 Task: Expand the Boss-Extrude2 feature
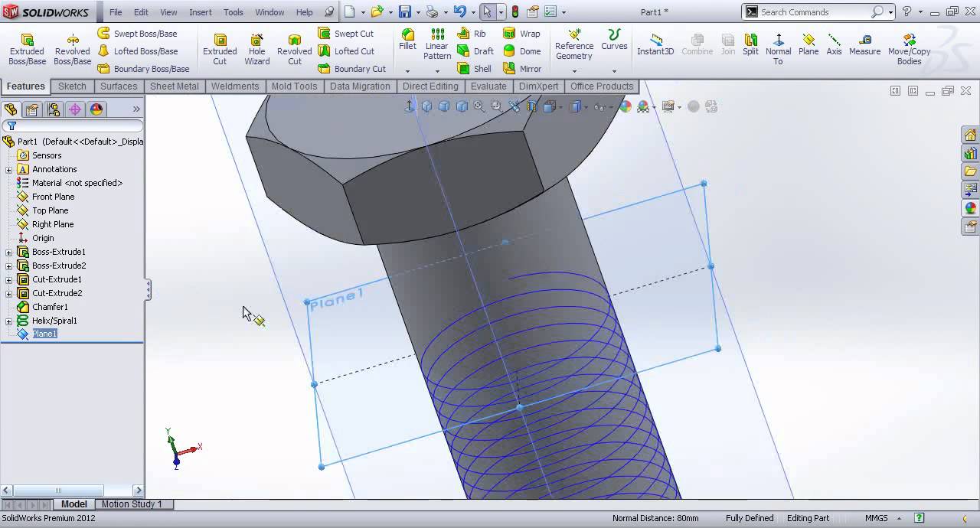(9, 266)
